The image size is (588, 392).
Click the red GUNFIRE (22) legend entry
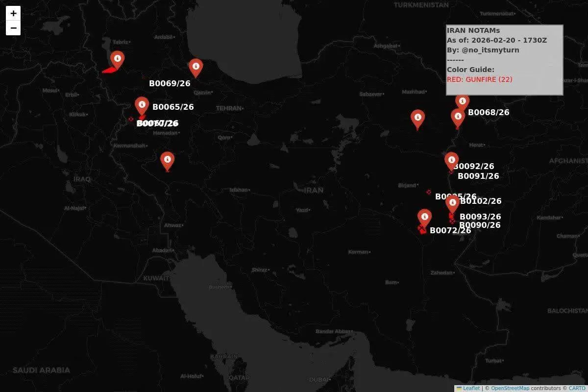[479, 79]
